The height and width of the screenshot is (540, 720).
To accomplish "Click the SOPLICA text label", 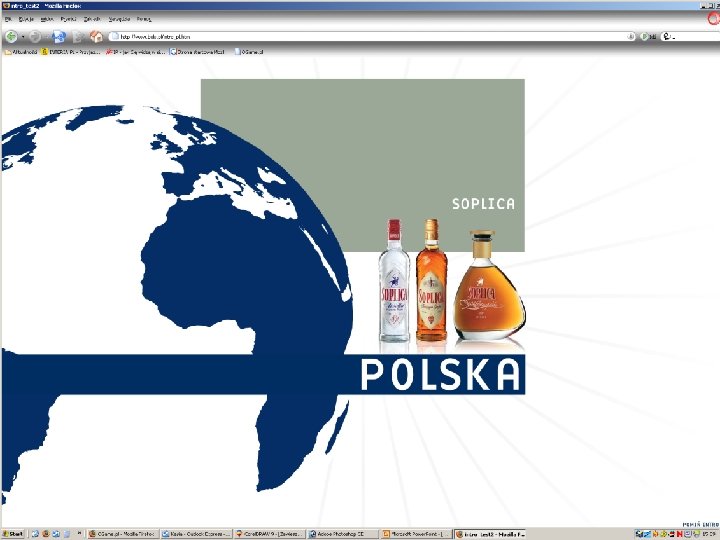I will [x=483, y=204].
